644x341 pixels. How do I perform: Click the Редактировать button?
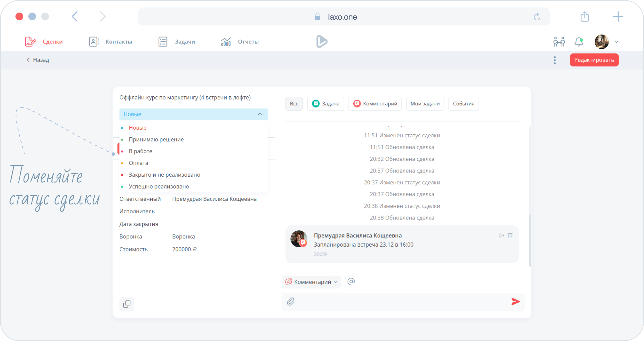(x=594, y=60)
